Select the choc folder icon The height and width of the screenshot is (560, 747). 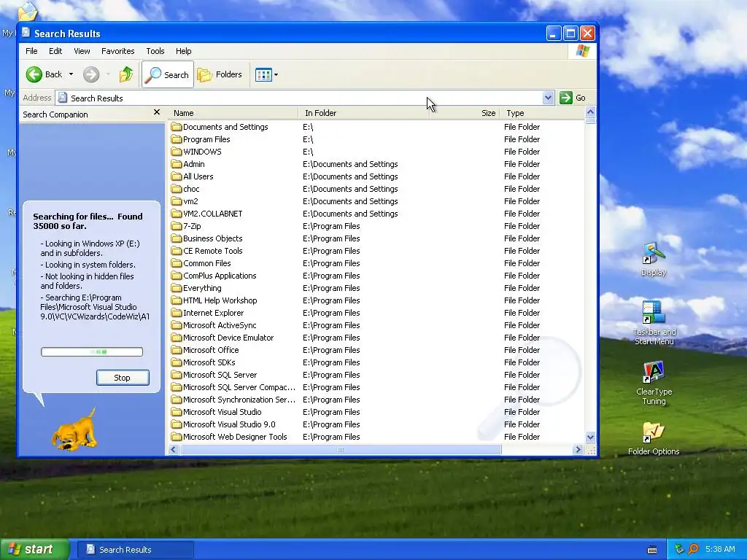(x=177, y=189)
